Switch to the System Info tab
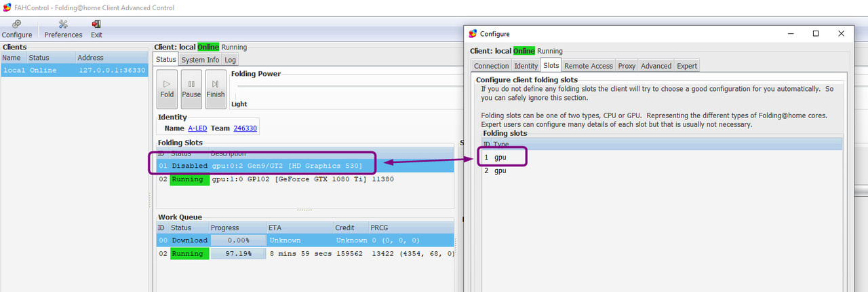This screenshot has height=292, width=868. click(200, 60)
